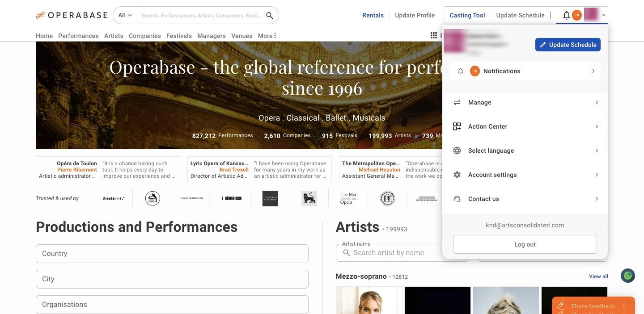Open the Country dropdown field

(x=172, y=253)
